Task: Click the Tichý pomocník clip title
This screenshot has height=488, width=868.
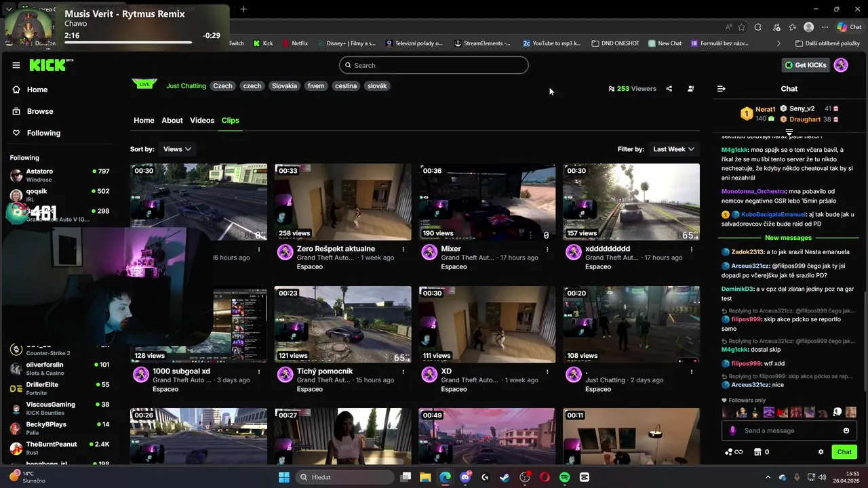Action: (325, 371)
